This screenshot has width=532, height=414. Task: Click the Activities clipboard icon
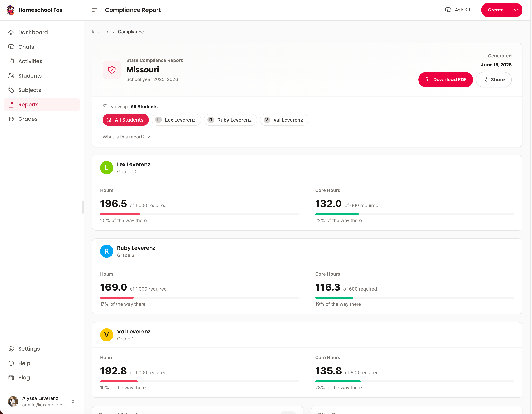coord(11,61)
